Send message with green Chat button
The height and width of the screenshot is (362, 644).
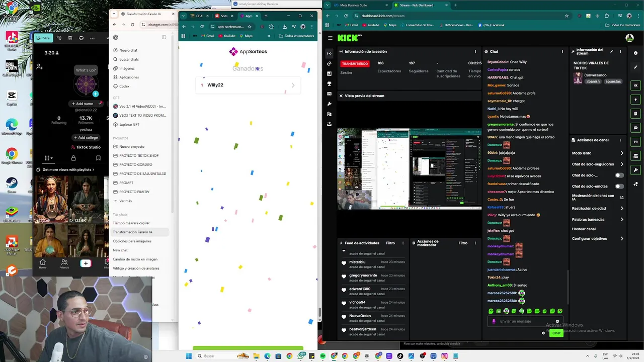[x=556, y=333]
